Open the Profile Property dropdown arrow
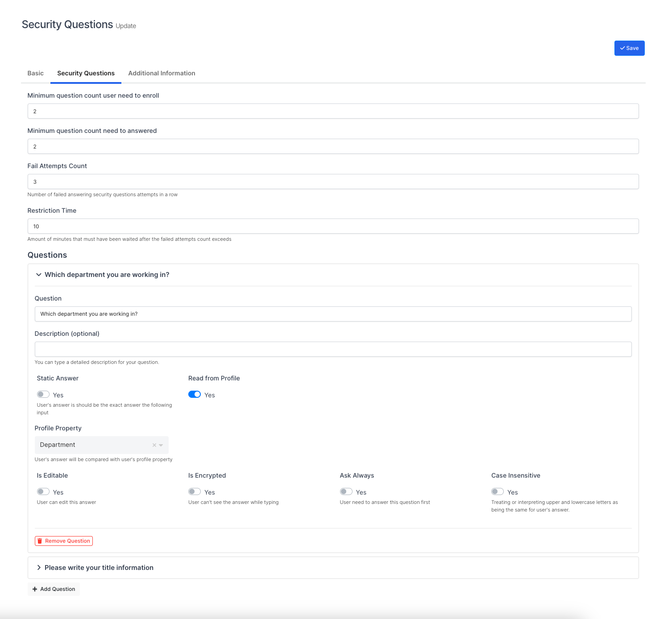This screenshot has height=619, width=672. 161,445
